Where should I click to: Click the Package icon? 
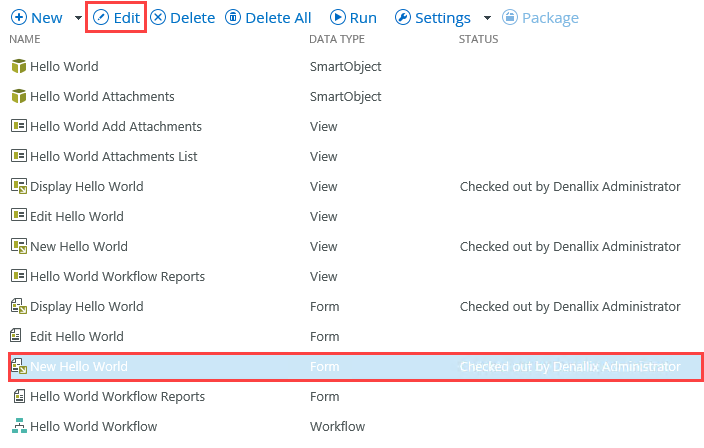[x=510, y=18]
